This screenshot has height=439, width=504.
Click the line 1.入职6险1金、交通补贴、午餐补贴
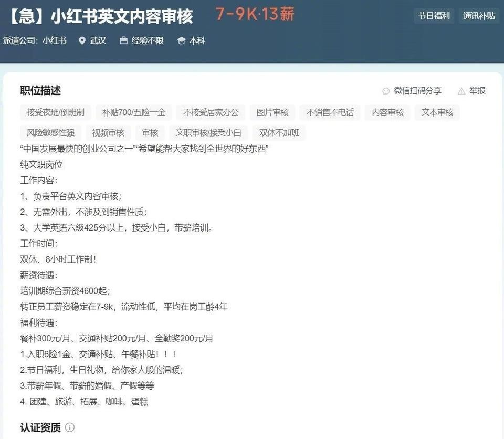(98, 354)
